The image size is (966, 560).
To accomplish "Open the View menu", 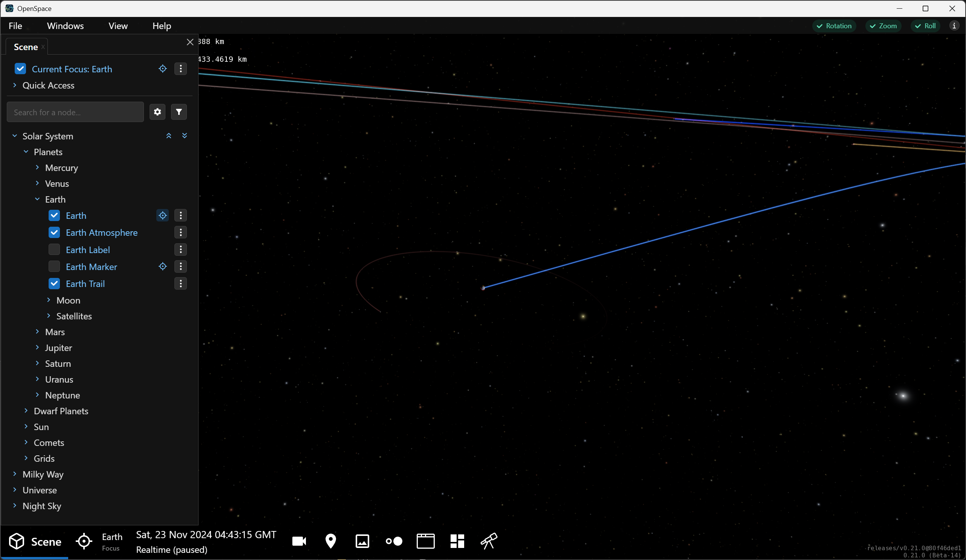I will [118, 26].
